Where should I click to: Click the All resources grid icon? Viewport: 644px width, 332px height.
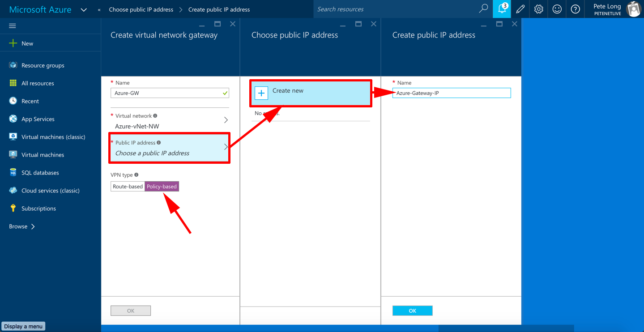click(x=13, y=83)
